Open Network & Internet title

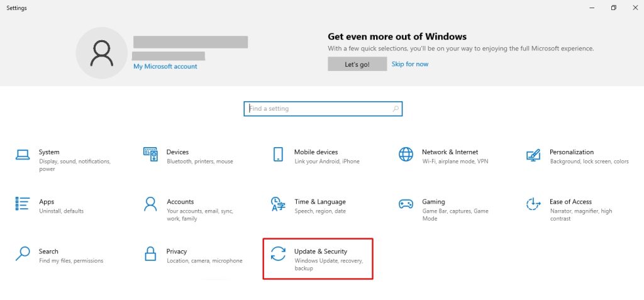(x=450, y=152)
